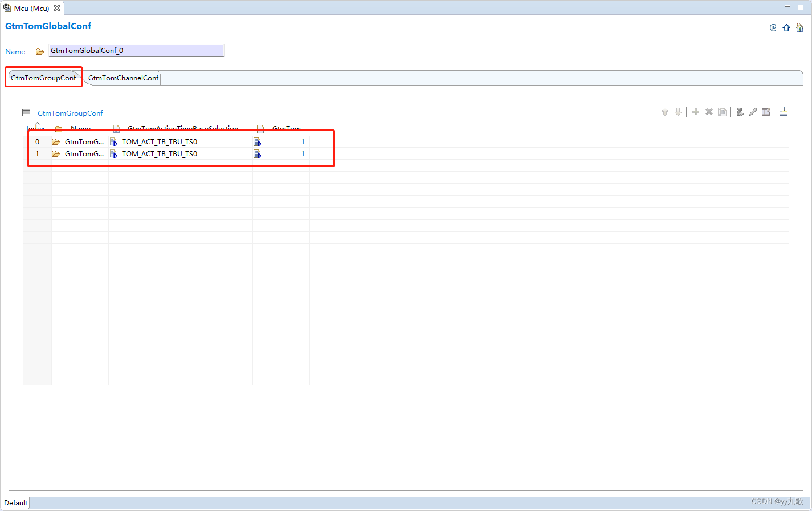
Task: Click the Mcu editor tab icon
Action: (7, 8)
